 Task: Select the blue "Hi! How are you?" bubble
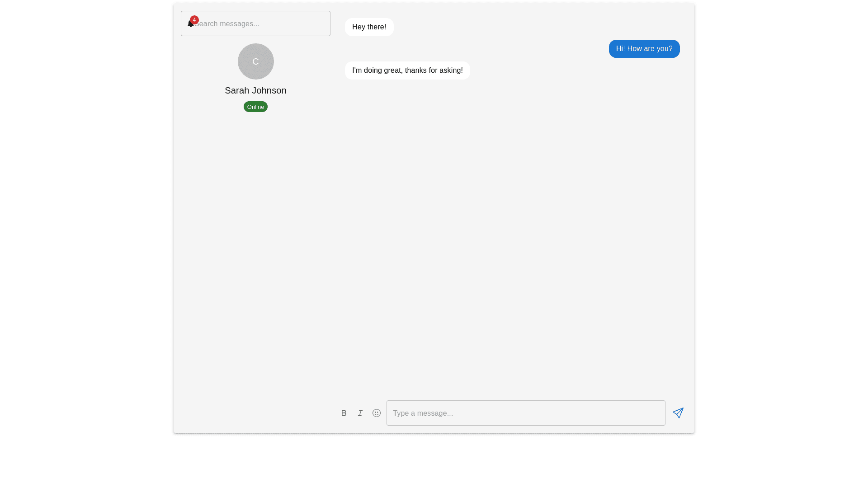coord(644,49)
